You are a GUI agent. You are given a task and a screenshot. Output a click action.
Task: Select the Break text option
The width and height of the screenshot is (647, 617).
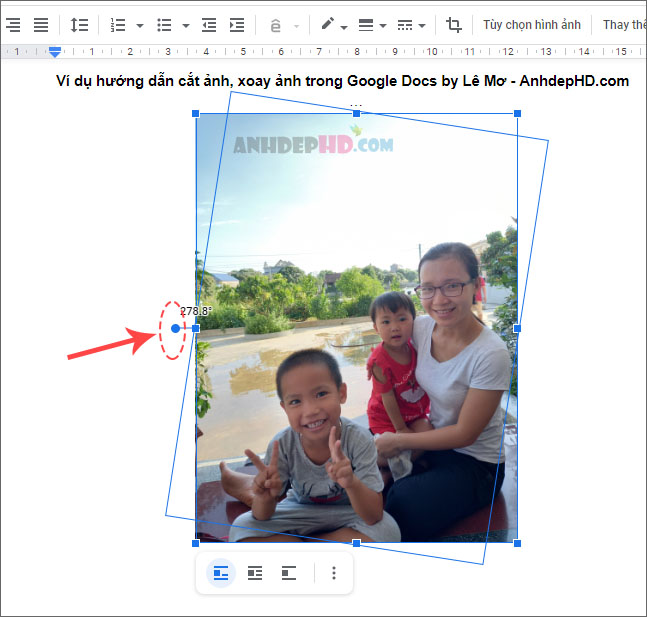289,573
